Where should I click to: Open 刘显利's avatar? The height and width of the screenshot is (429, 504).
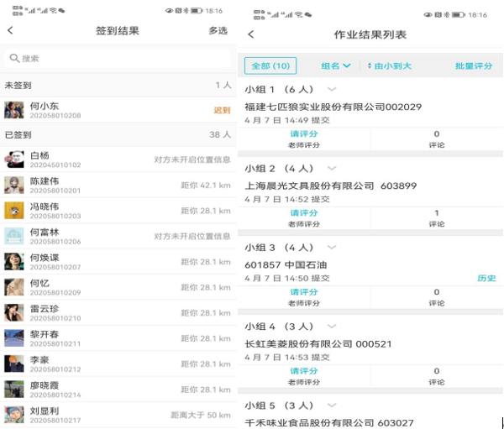pyautogui.click(x=13, y=415)
